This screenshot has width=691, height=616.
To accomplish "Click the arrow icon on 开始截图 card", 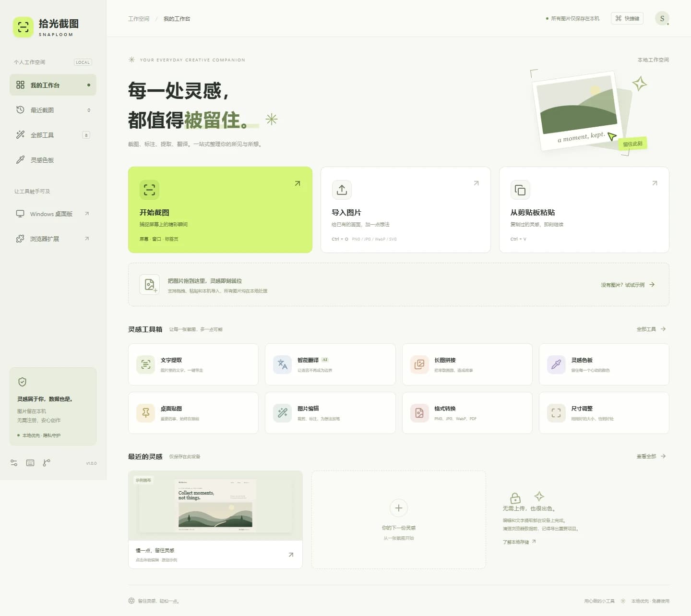I will click(x=298, y=183).
